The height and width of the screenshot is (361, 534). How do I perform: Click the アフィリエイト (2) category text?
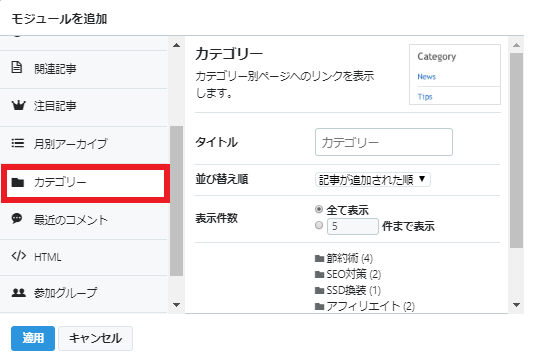coord(371,307)
